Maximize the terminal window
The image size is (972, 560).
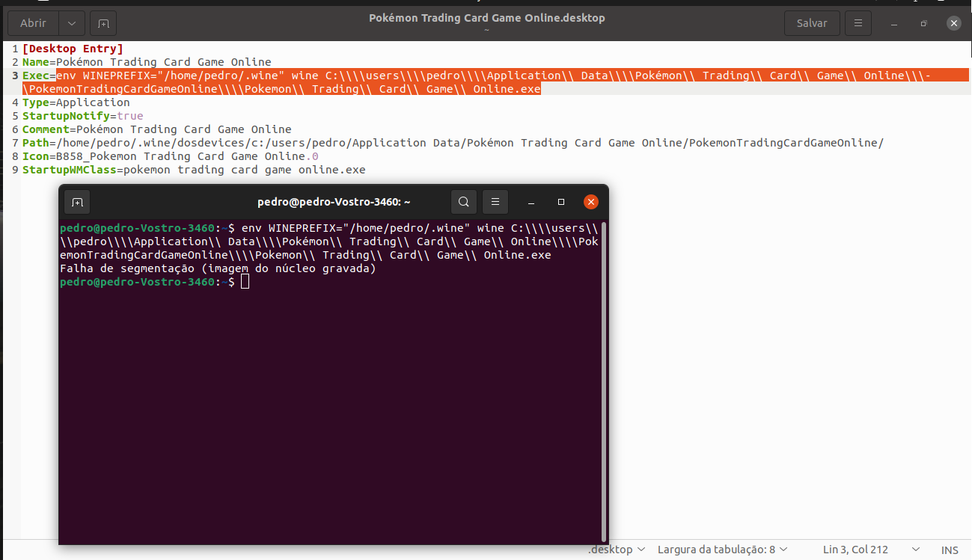561,202
